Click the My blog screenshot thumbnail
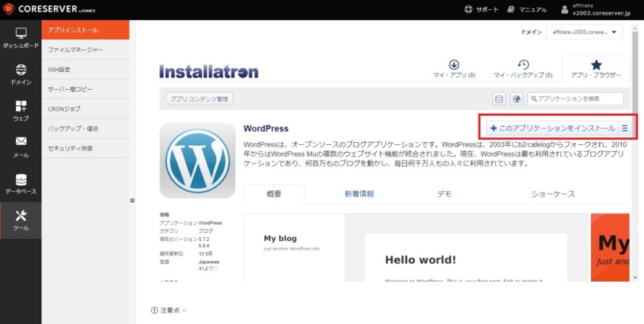Viewport: 644px width, 324px height. pyautogui.click(x=415, y=247)
